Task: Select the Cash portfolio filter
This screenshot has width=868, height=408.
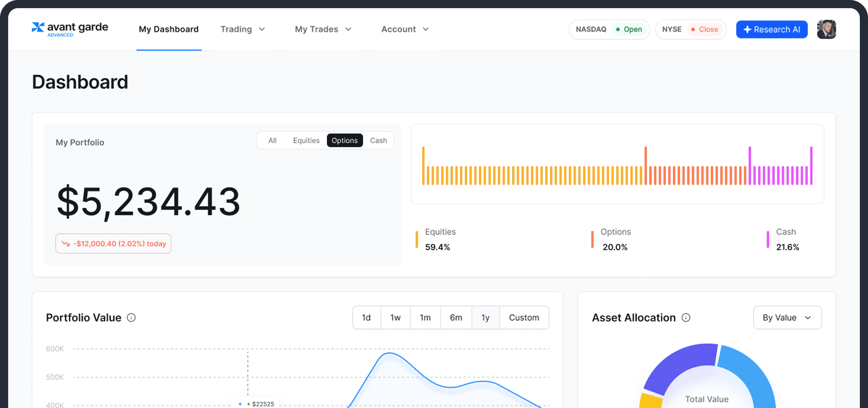Action: pyautogui.click(x=378, y=140)
